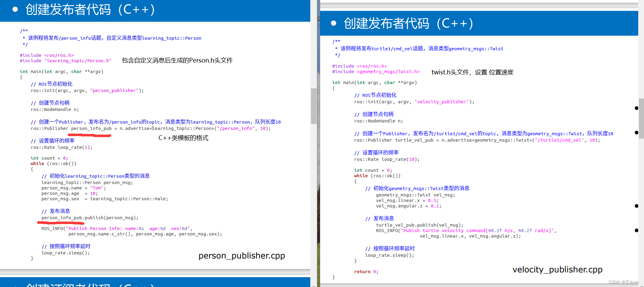Select the ros::Rate loop_rate(10); line
Viewport: 644px width, 287px height.
point(387,159)
